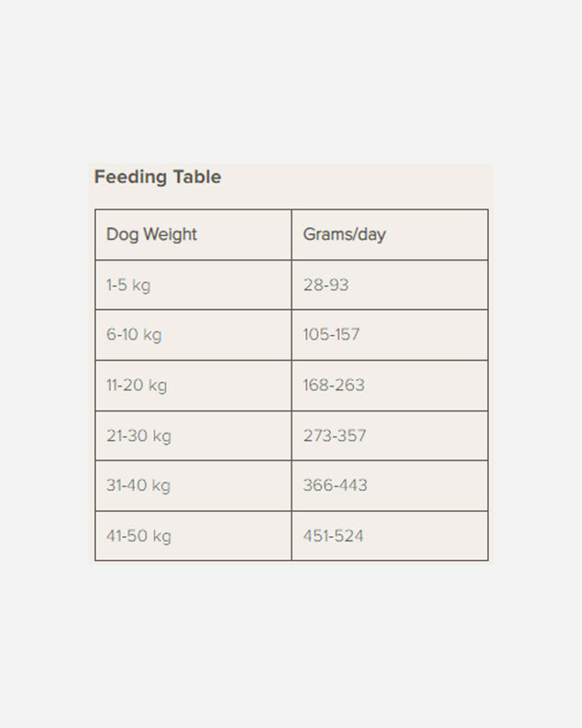Select the 451-524 grams value
This screenshot has height=728, width=582.
pos(333,536)
